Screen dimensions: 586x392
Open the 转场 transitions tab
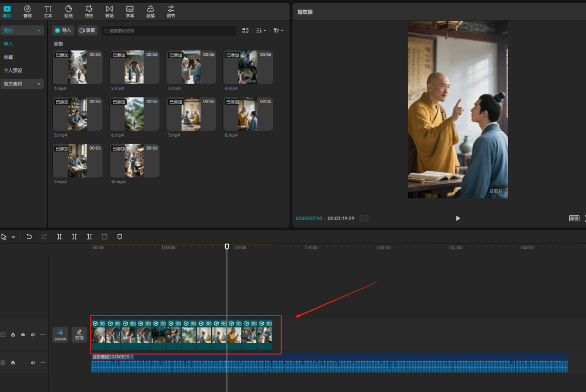point(109,11)
